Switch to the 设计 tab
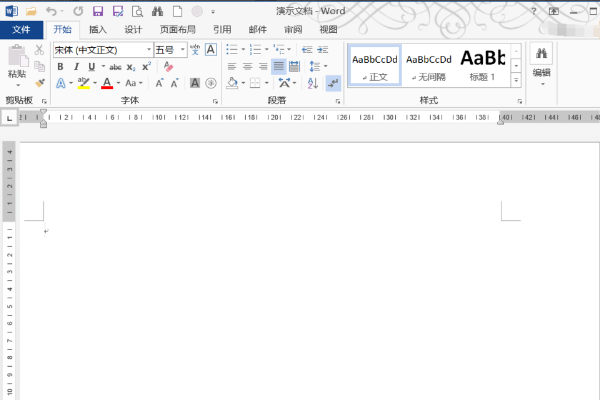This screenshot has height=400, width=600. point(133,30)
